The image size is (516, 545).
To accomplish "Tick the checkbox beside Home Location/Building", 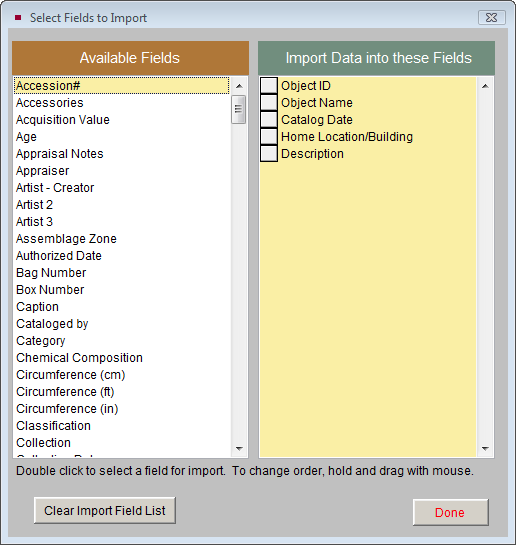I will [x=269, y=137].
